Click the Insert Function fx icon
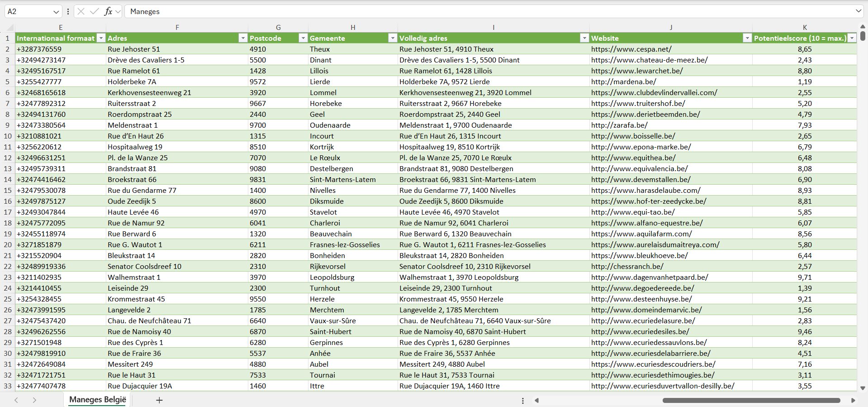The width and height of the screenshot is (868, 407). (108, 11)
